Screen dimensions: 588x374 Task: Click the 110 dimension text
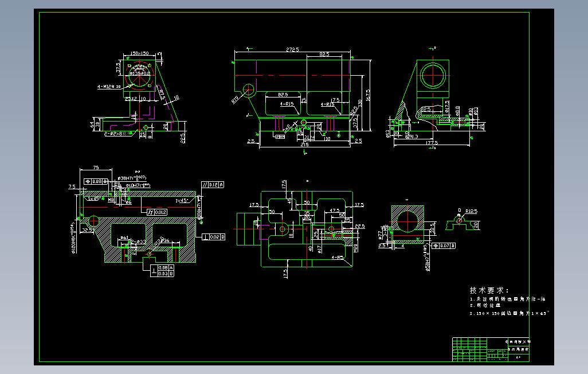pyautogui.click(x=327, y=139)
